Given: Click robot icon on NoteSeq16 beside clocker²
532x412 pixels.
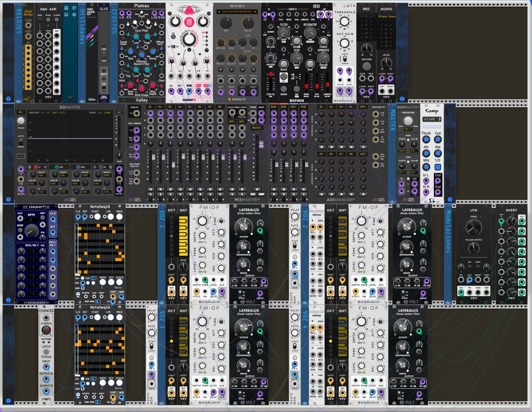Looking at the screenshot, I should click(78, 295).
